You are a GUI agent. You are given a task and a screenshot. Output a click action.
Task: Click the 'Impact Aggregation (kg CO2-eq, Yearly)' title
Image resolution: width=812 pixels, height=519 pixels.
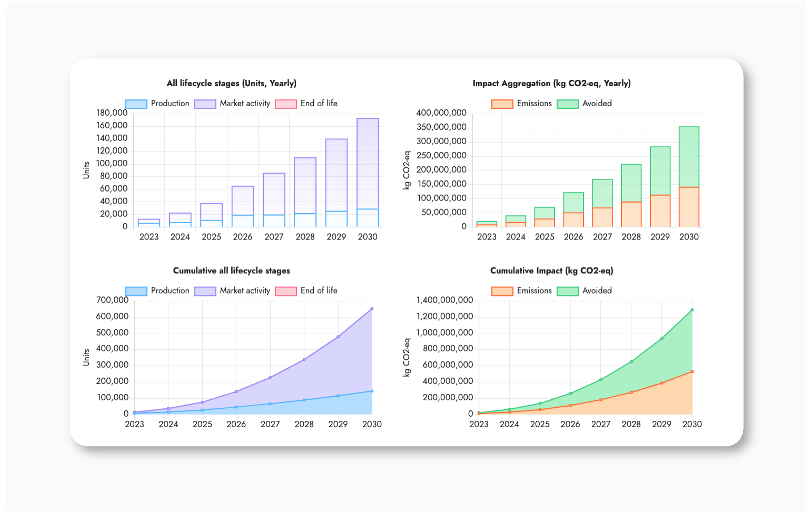(x=552, y=83)
